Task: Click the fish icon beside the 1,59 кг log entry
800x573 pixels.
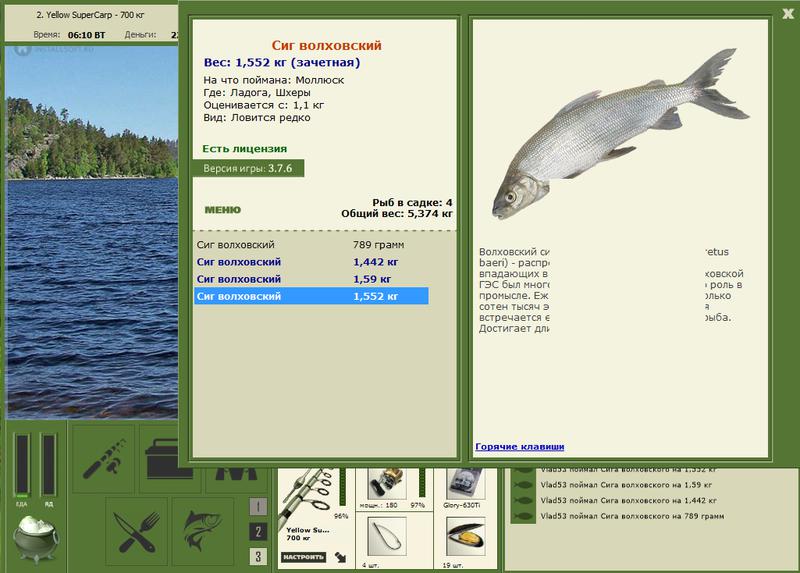Action: pyautogui.click(x=523, y=485)
